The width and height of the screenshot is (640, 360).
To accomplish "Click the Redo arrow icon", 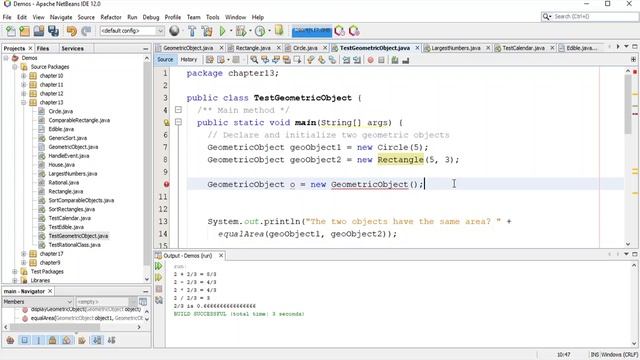I will tap(86, 31).
